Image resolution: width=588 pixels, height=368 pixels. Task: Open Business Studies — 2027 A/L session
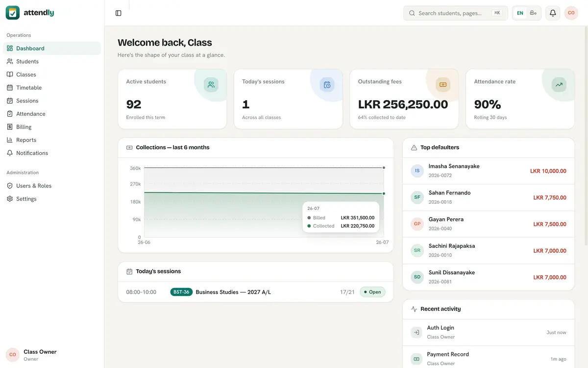(x=256, y=292)
